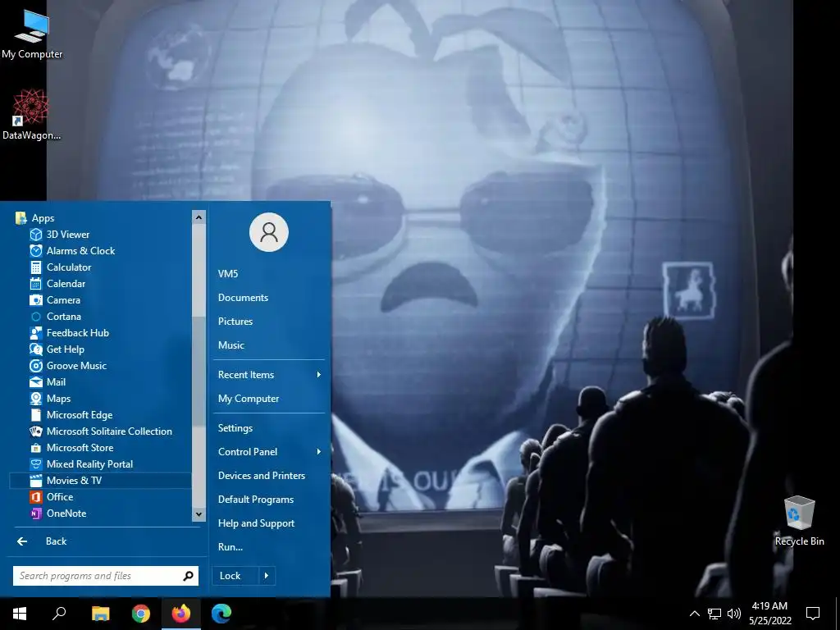Switch to Firefox on the taskbar

point(181,614)
